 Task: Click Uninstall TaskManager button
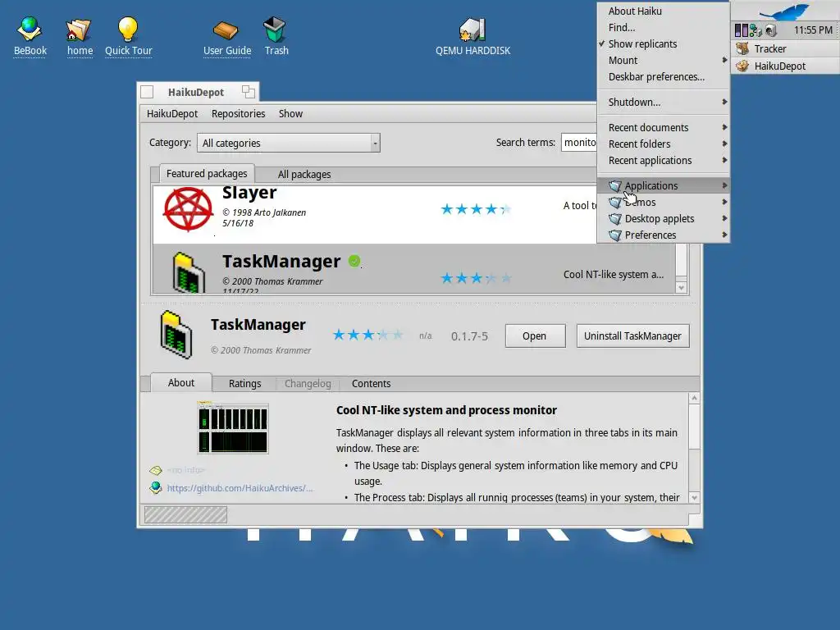pos(632,336)
